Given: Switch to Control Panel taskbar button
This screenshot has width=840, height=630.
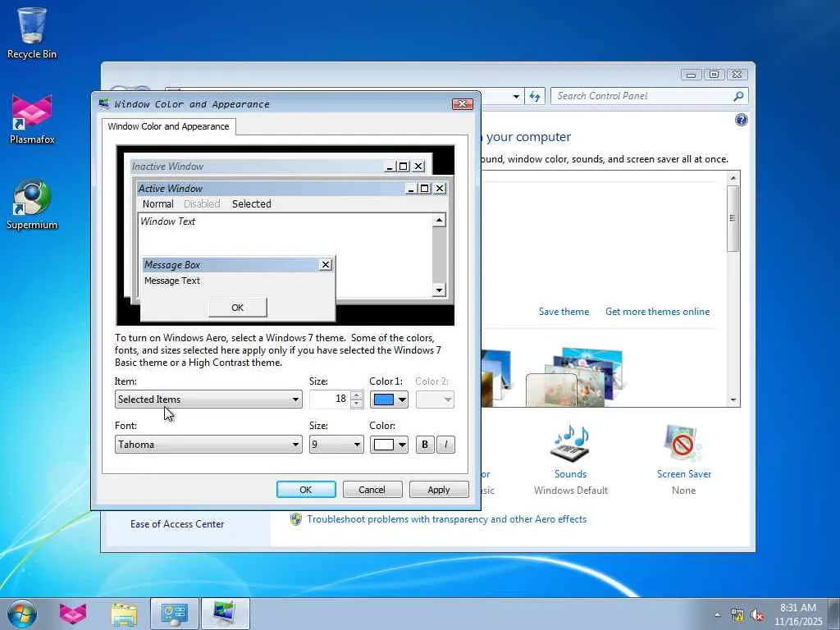Looking at the screenshot, I should 175,614.
